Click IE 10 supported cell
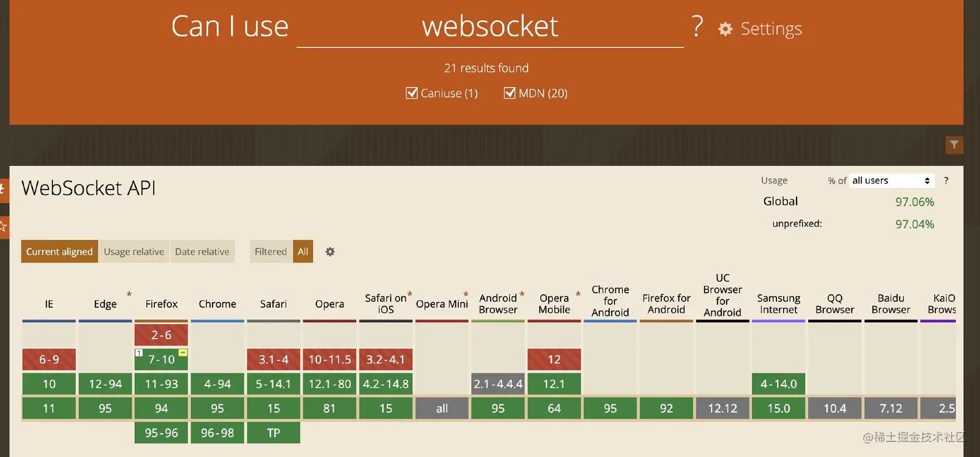Screen dimensions: 980x457 click(49, 384)
